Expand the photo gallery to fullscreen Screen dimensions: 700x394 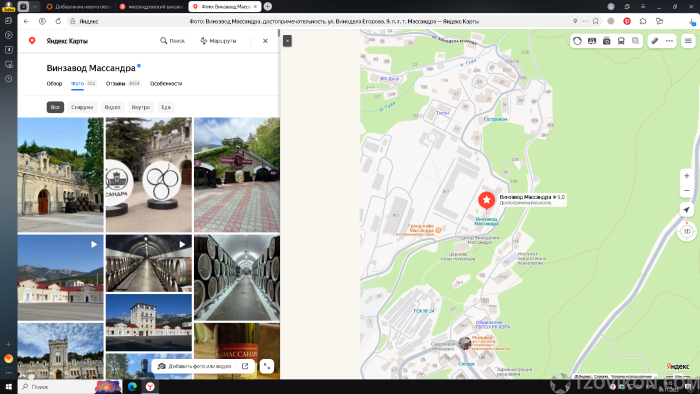click(x=267, y=366)
